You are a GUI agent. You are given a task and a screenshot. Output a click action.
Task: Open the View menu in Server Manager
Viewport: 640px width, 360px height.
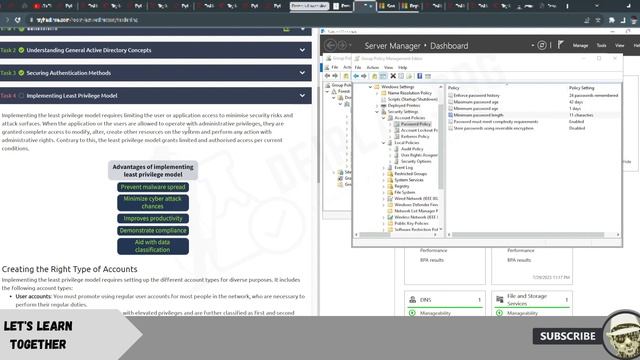[x=619, y=46]
